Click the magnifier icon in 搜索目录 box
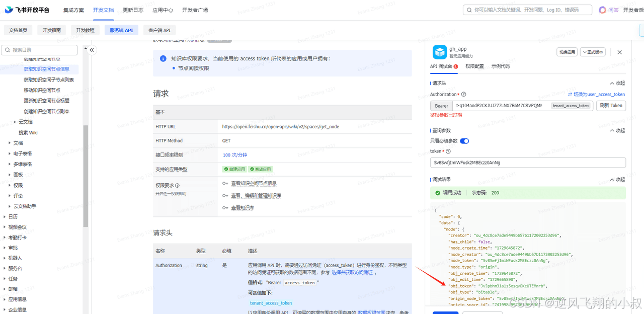644x314 pixels. [x=8, y=50]
